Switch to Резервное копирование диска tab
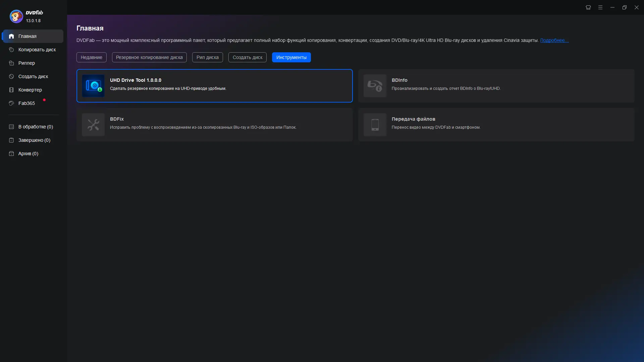The height and width of the screenshot is (362, 644). 149,57
